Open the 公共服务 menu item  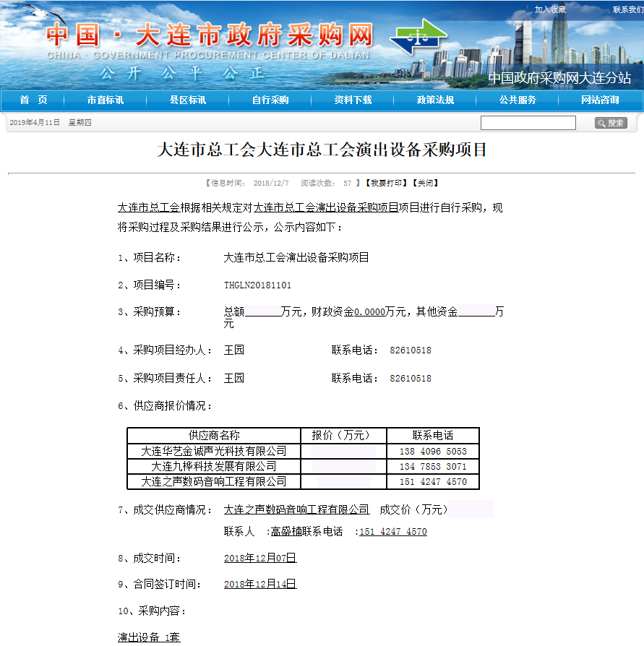point(518,100)
